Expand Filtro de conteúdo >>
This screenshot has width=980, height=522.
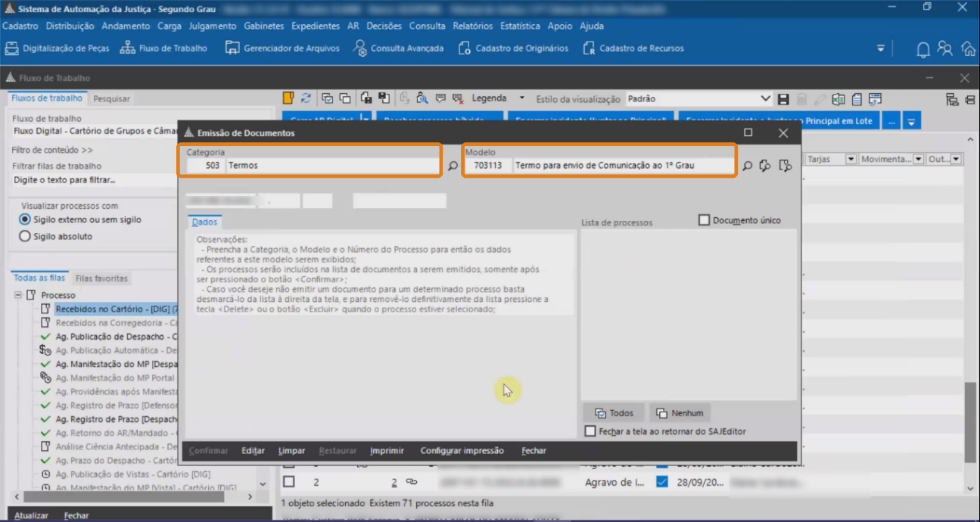coord(52,150)
